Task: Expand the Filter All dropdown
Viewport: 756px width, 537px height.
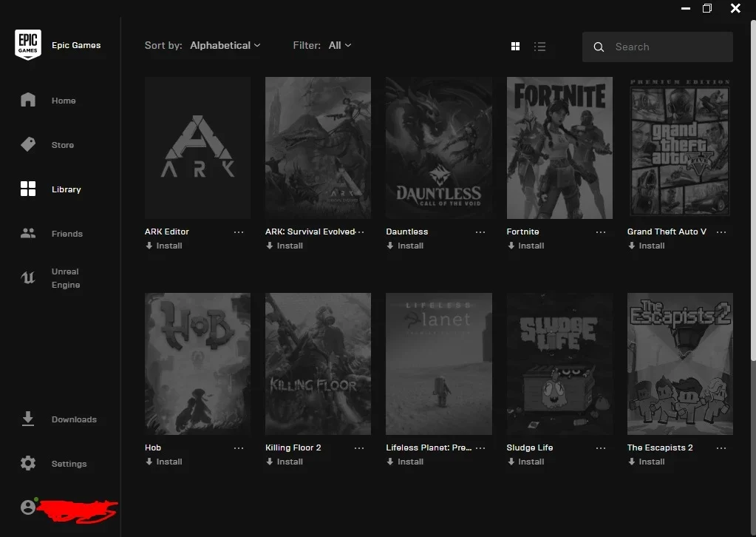Action: coord(340,45)
